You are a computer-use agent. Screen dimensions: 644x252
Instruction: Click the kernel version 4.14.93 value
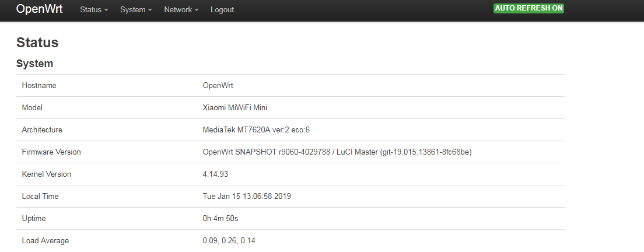[215, 174]
